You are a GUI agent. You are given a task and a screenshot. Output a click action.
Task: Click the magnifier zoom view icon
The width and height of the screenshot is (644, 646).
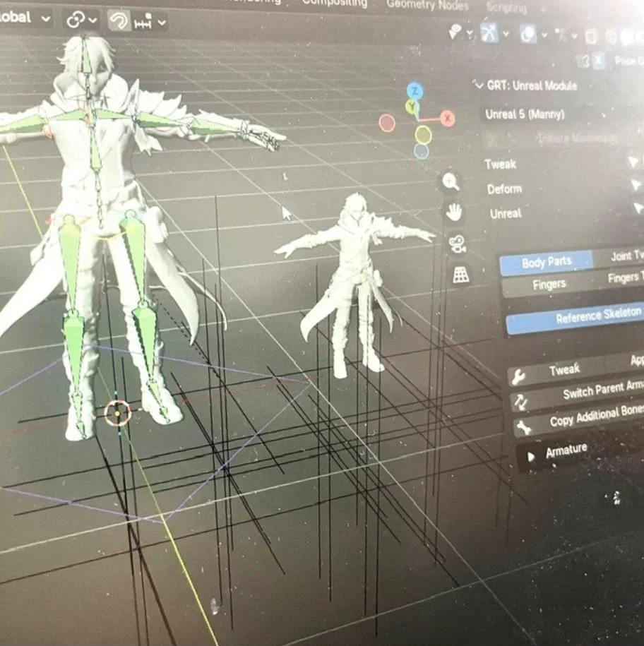[451, 181]
